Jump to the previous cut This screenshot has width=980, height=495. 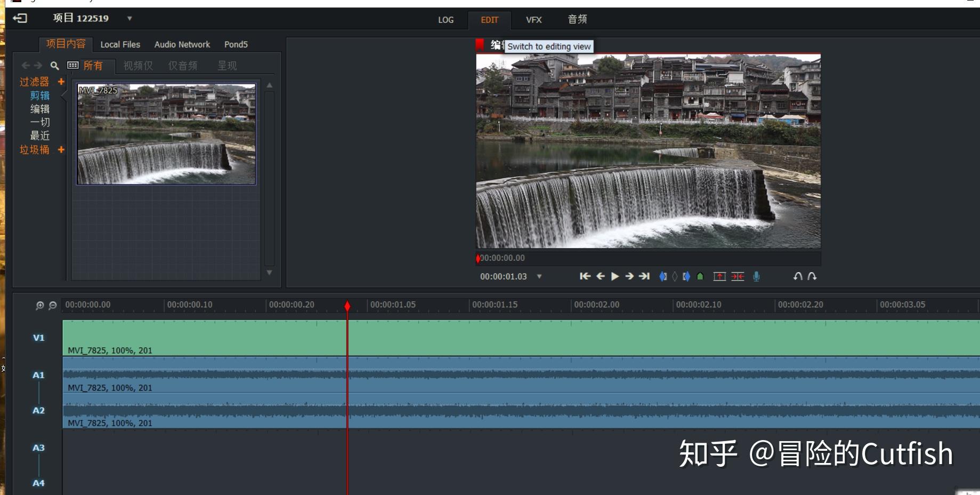click(585, 276)
